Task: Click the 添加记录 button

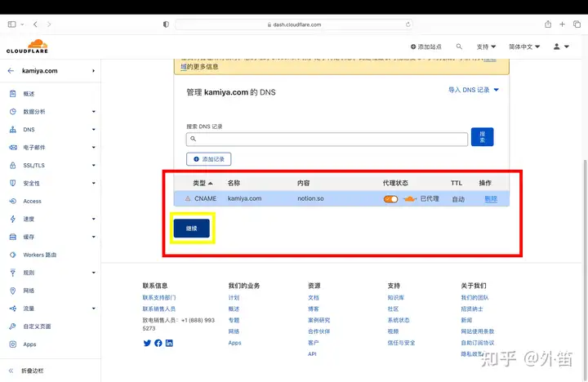Action: pos(208,159)
